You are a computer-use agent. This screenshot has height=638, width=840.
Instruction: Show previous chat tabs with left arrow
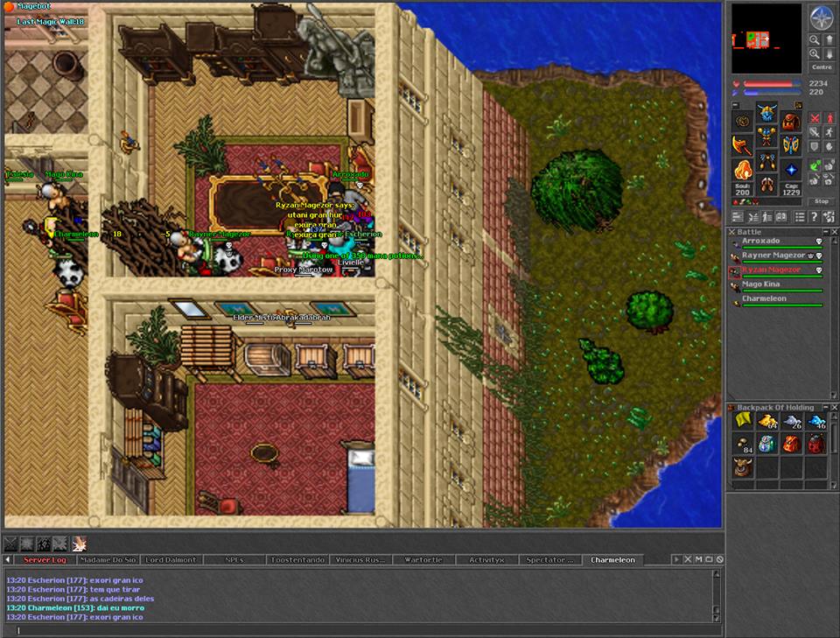(8, 559)
